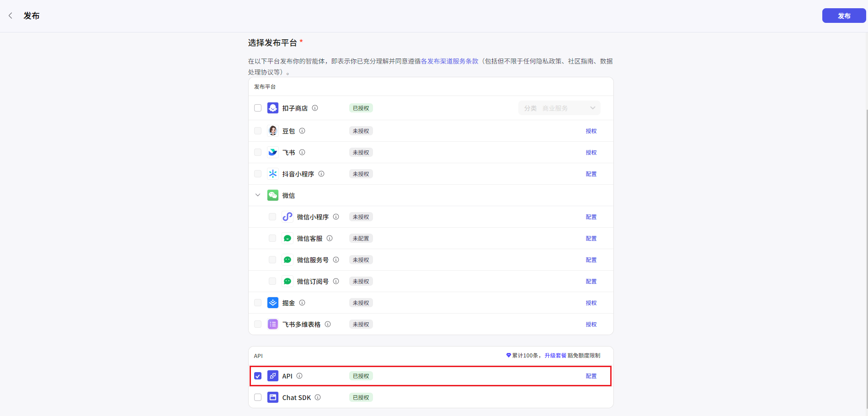Click the blue 发布 button
The width and height of the screenshot is (868, 416).
[844, 16]
